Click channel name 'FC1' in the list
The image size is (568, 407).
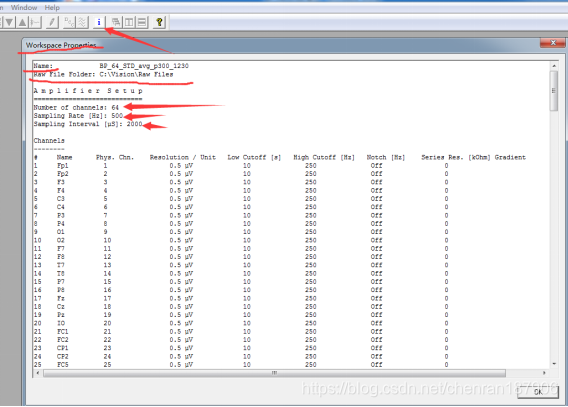point(62,332)
